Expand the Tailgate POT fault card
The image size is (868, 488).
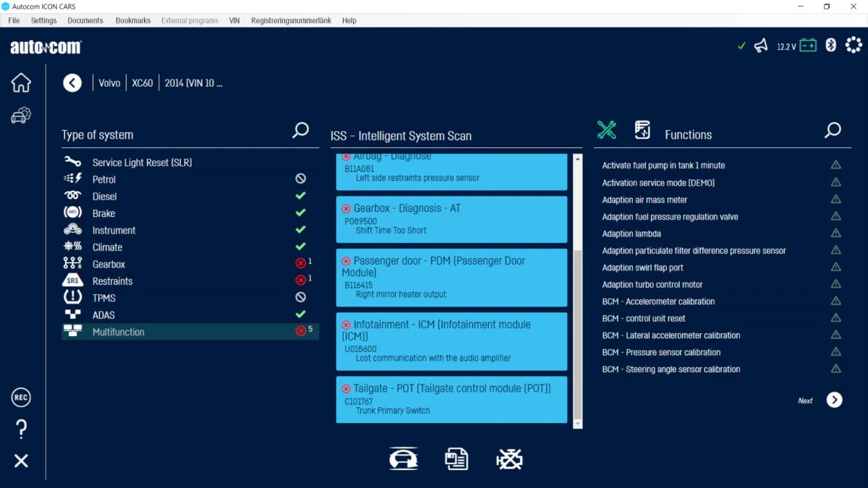(451, 399)
